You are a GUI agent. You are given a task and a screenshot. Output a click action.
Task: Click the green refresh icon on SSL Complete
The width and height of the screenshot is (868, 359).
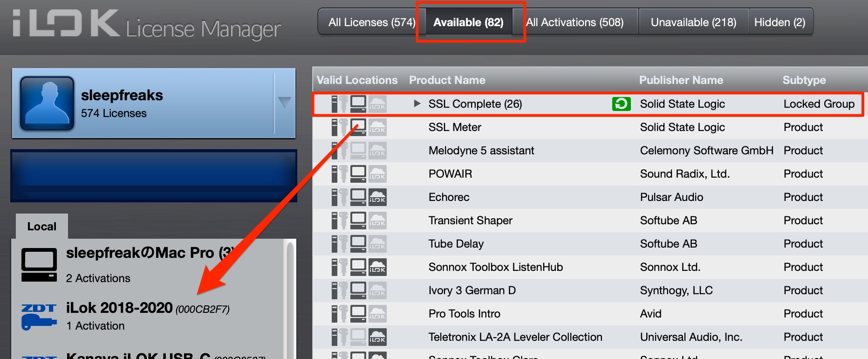(621, 104)
